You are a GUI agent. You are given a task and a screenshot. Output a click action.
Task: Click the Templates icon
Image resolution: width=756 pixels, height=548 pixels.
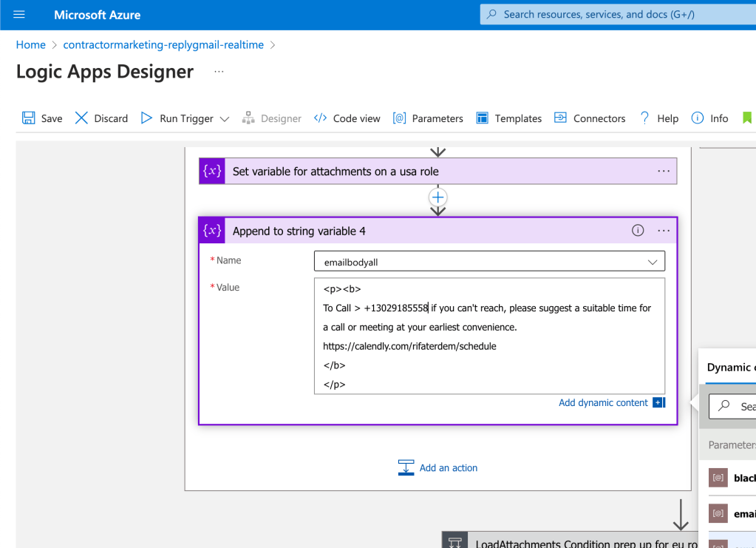pos(482,118)
